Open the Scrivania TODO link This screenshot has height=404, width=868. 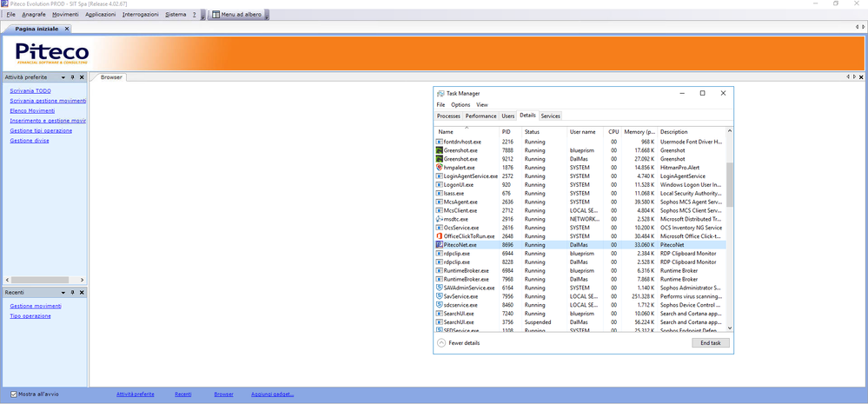[30, 90]
